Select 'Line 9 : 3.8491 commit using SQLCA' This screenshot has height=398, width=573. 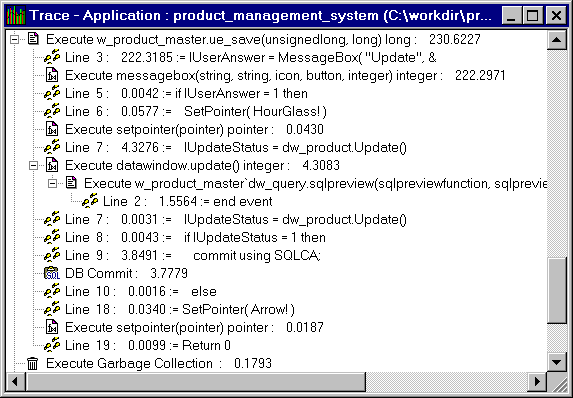[193, 255]
